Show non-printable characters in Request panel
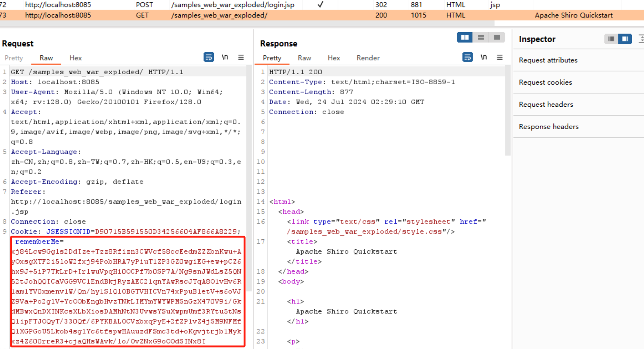The width and height of the screenshot is (644, 349). pyautogui.click(x=225, y=57)
